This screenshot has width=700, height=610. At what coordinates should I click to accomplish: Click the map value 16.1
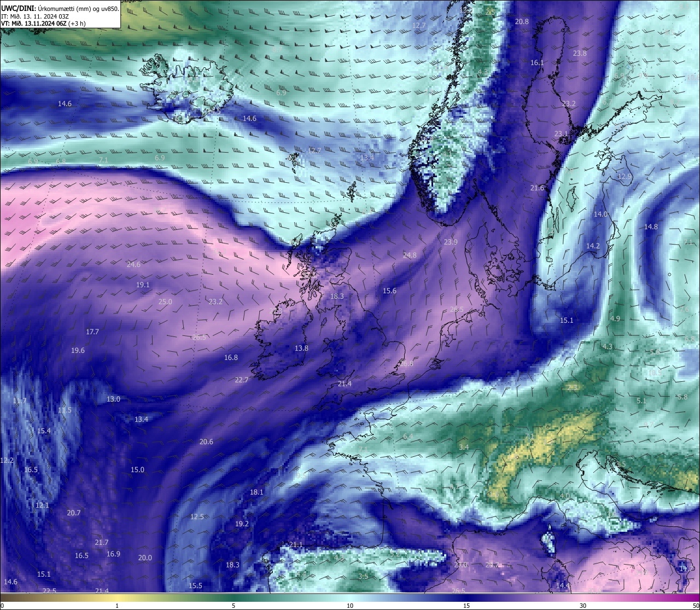[538, 63]
